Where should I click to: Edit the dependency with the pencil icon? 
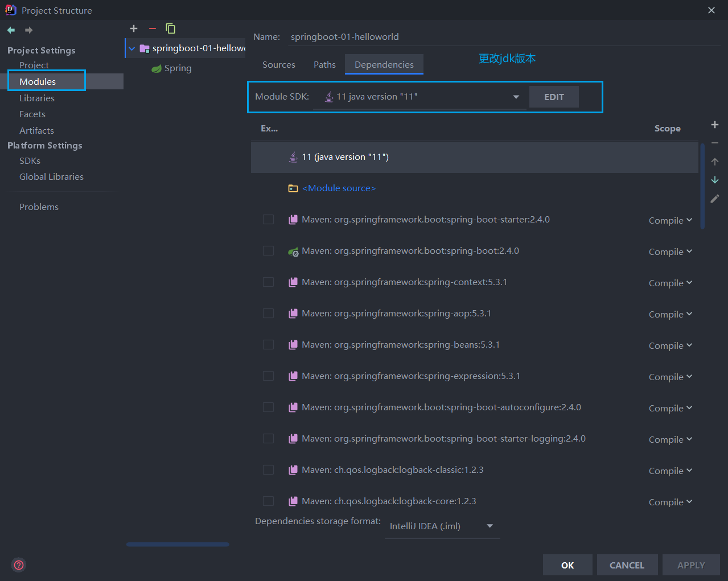(x=715, y=199)
